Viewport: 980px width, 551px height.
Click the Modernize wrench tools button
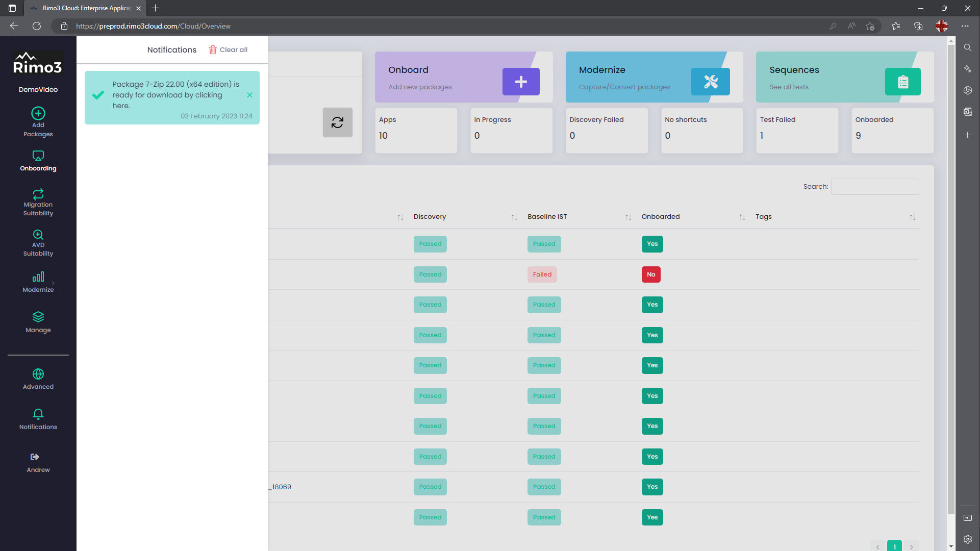pyautogui.click(x=710, y=82)
